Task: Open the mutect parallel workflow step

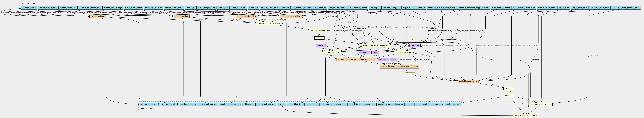Action: 290,16
